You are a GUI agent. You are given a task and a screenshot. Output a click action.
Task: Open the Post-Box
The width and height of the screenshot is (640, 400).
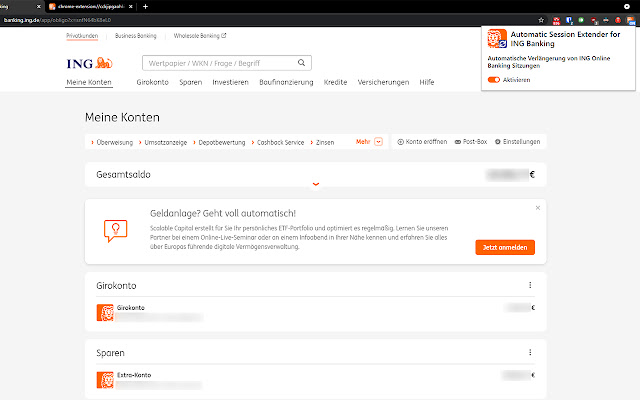[471, 142]
